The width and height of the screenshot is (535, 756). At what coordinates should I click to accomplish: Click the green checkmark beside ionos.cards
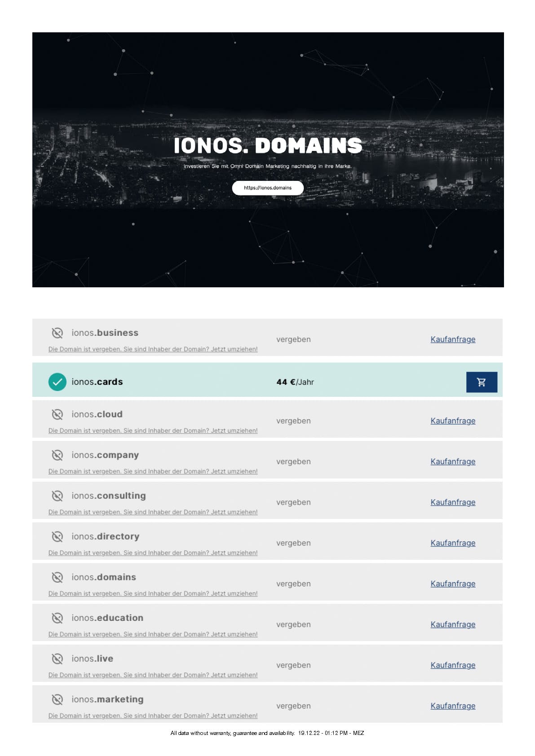[57, 382]
